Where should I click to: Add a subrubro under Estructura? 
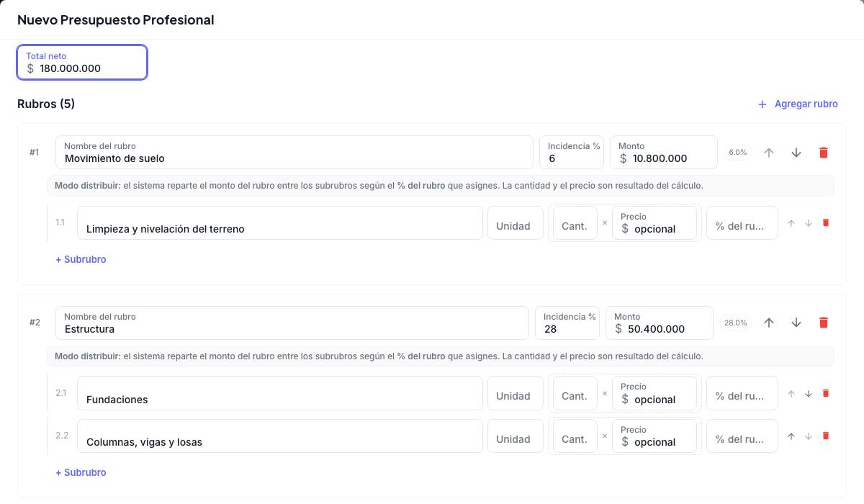point(81,472)
